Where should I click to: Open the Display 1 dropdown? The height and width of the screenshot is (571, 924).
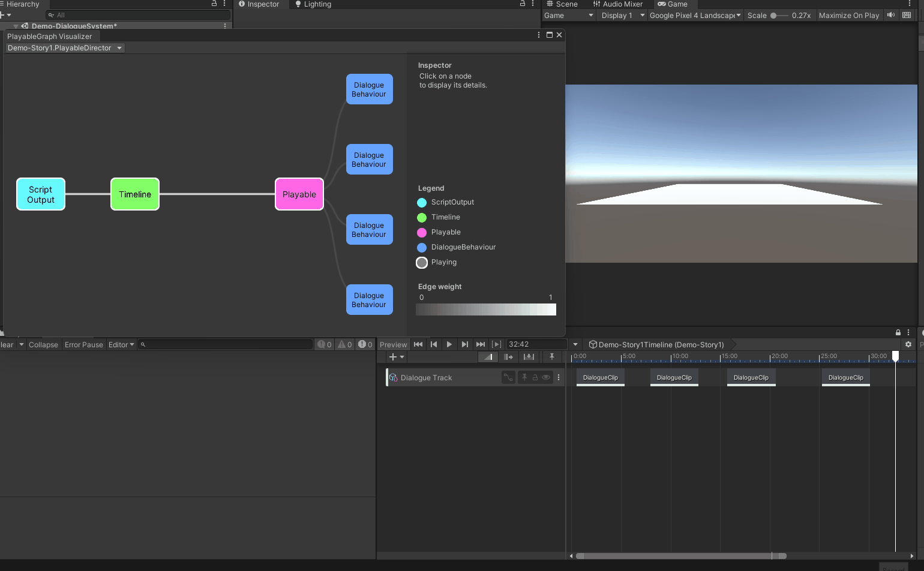click(x=622, y=16)
